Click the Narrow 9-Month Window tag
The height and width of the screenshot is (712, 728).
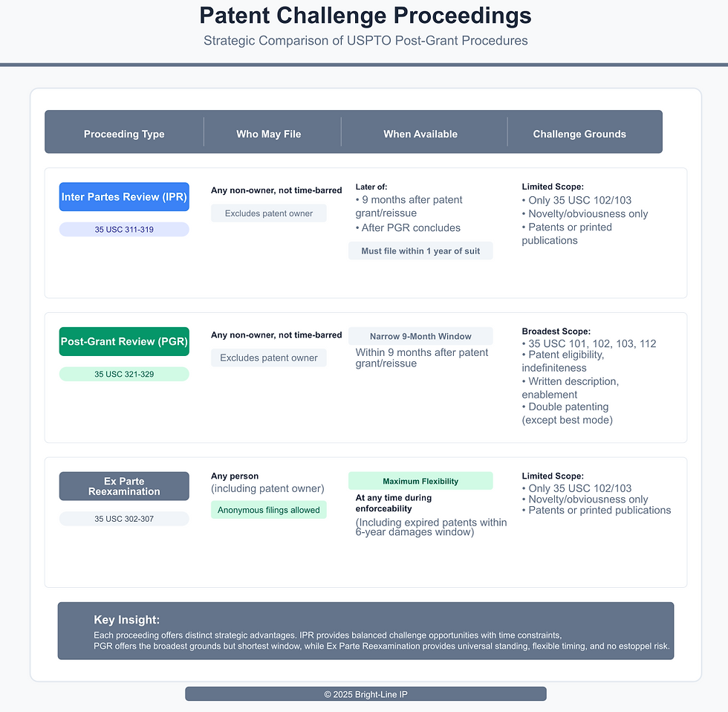[x=420, y=337]
